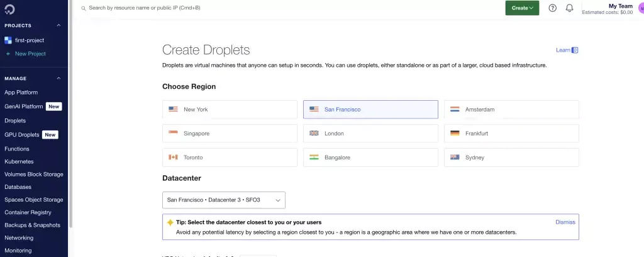Viewport: 644px width, 257px height.
Task: Open the first-project link
Action: click(x=30, y=40)
